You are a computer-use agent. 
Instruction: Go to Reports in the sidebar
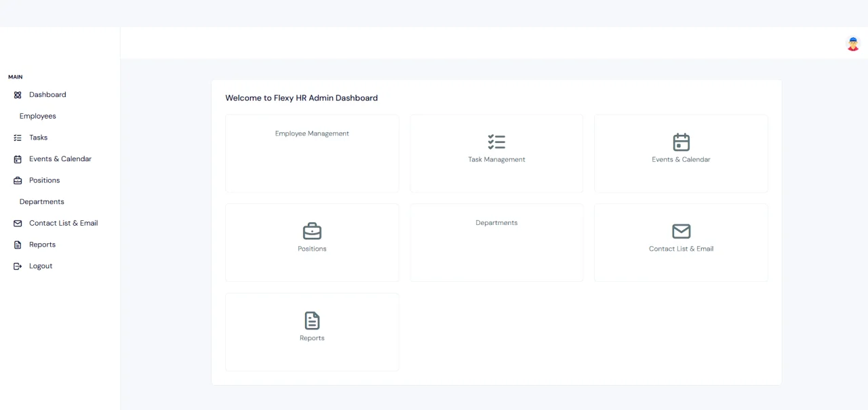(x=43, y=245)
